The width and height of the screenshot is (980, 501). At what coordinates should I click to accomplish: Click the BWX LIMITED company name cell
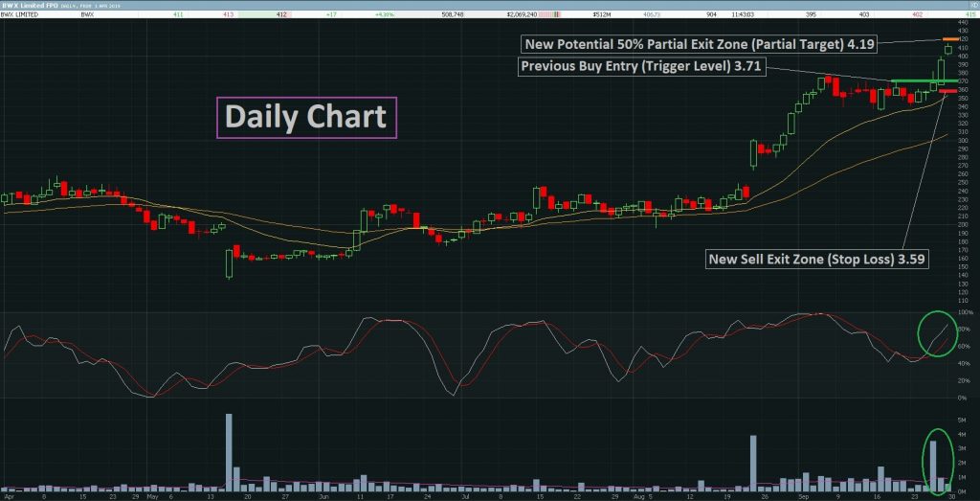(17, 13)
